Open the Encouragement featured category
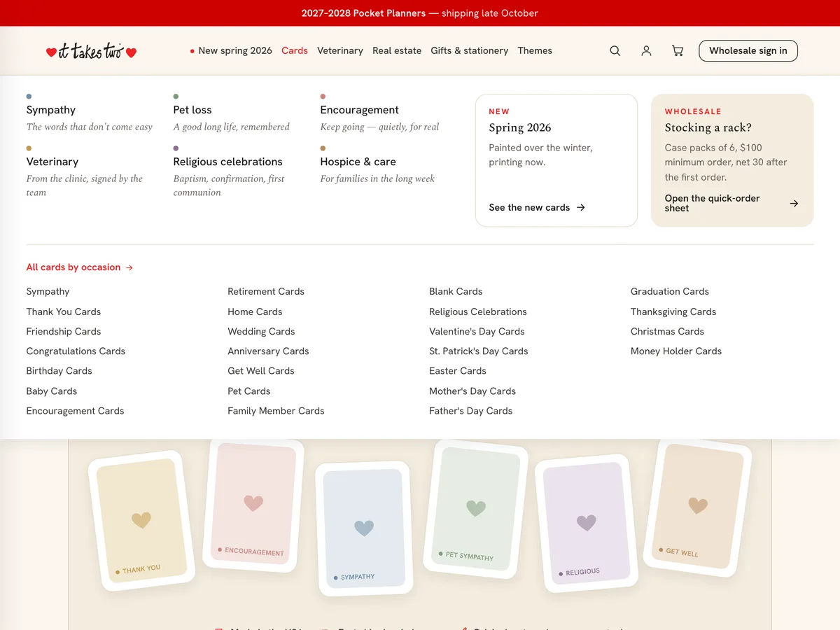This screenshot has width=840, height=630. click(x=359, y=110)
